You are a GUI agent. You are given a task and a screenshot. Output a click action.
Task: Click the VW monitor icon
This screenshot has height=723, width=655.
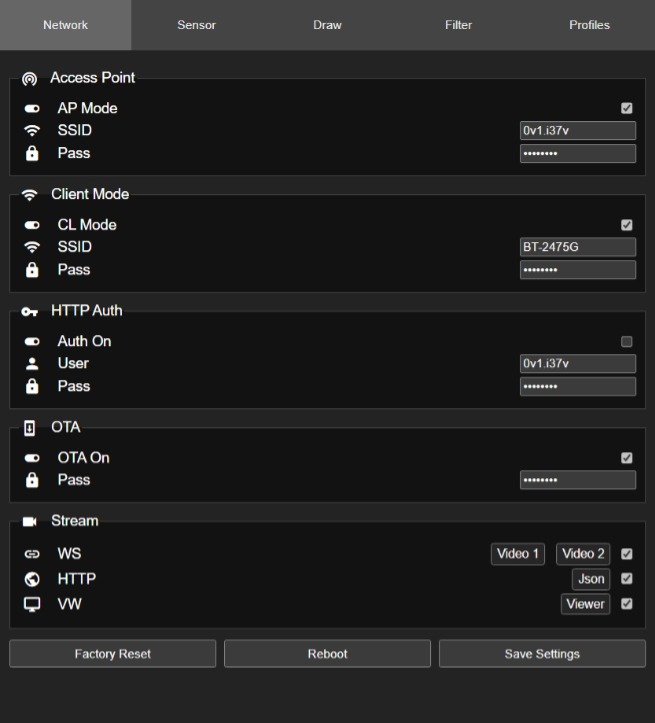pos(32,604)
